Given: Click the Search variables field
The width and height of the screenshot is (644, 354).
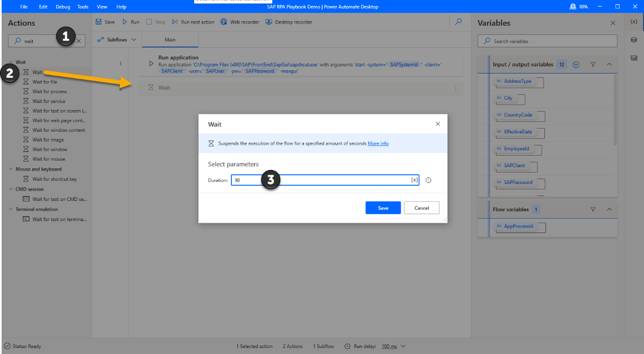Looking at the screenshot, I should click(x=547, y=41).
